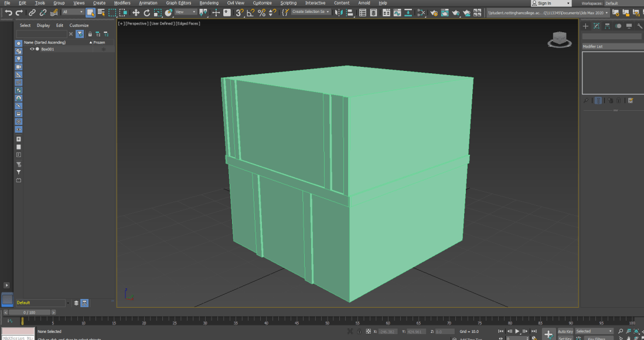Screen dimensions: 644x340
Task: Open the Graph Editors menu
Action: 179,3
